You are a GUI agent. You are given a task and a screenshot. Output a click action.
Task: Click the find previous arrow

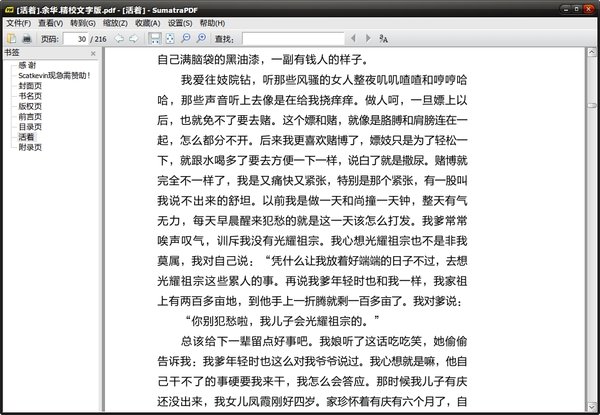353,38
